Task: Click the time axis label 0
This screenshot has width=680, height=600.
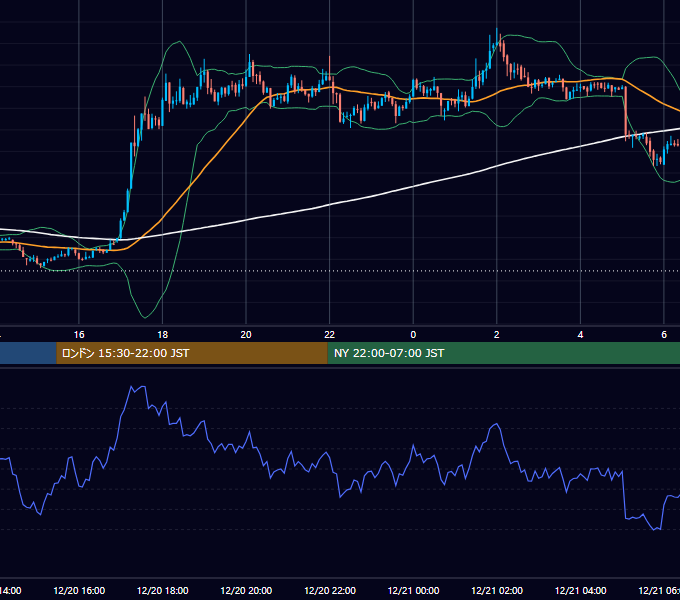Action: pos(413,334)
